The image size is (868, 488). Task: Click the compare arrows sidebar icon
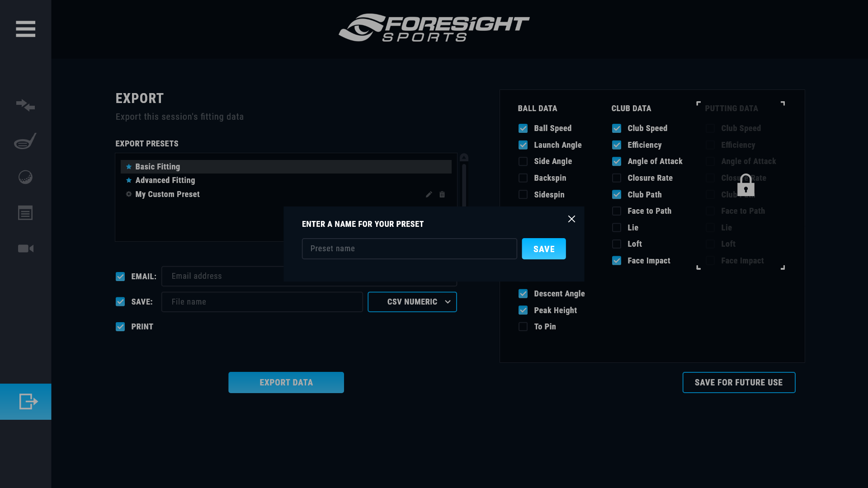(x=25, y=105)
